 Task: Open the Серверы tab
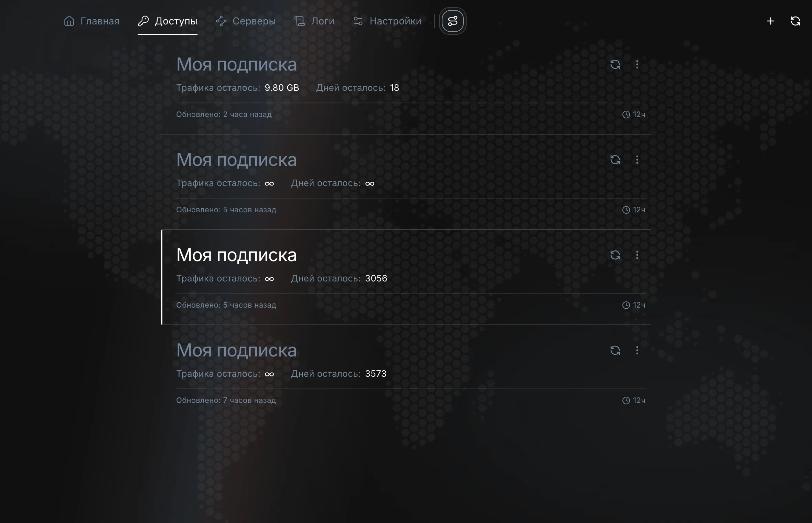tap(246, 21)
